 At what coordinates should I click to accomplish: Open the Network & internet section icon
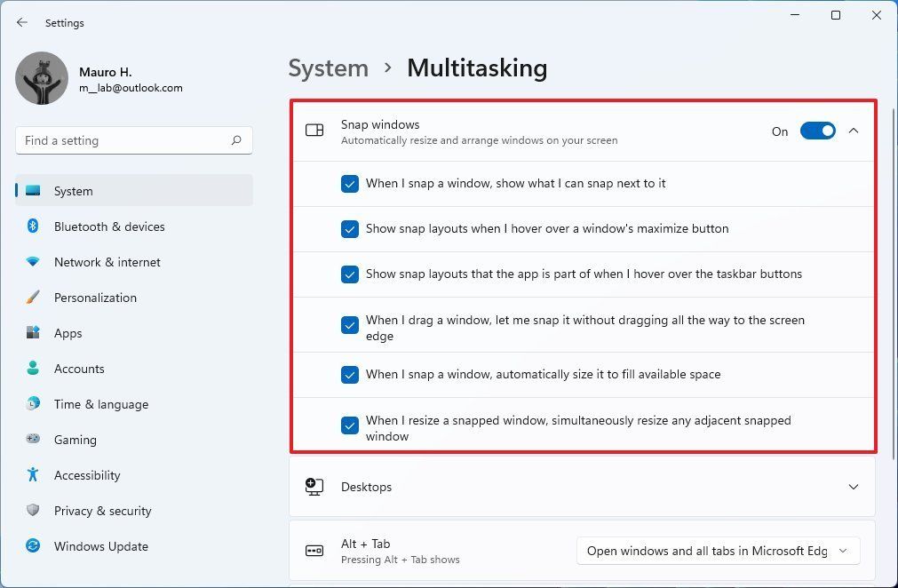[x=33, y=262]
